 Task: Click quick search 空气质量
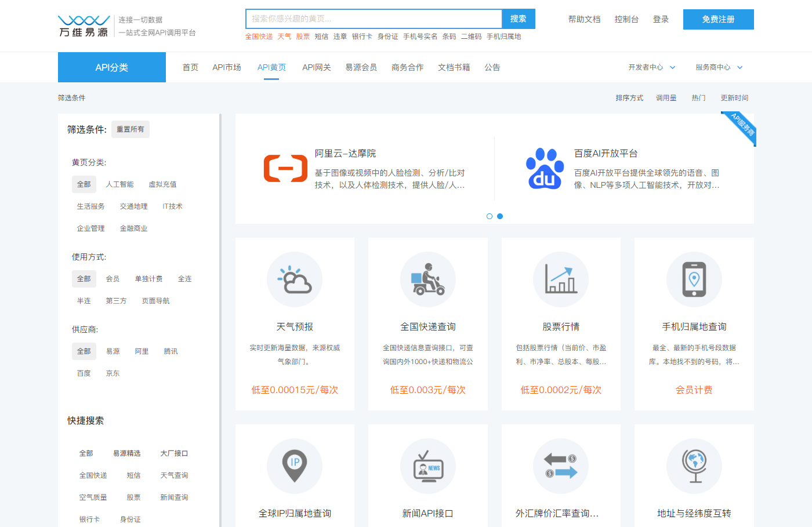point(93,497)
